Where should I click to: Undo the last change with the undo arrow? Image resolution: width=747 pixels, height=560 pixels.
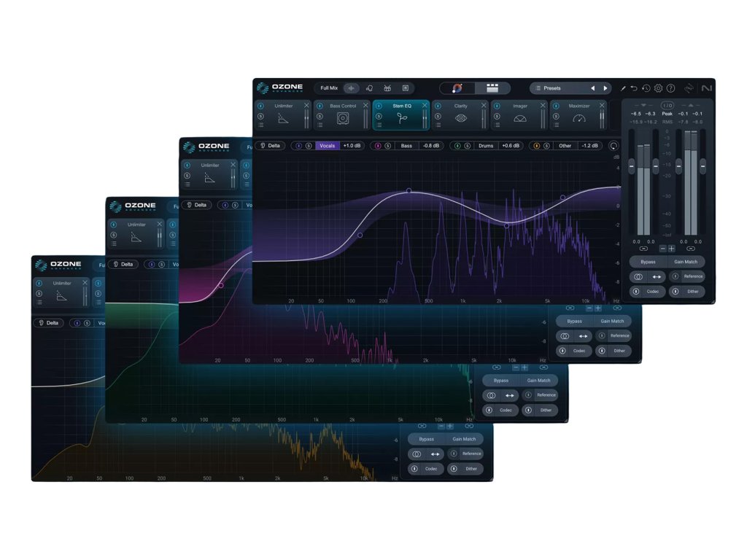634,88
